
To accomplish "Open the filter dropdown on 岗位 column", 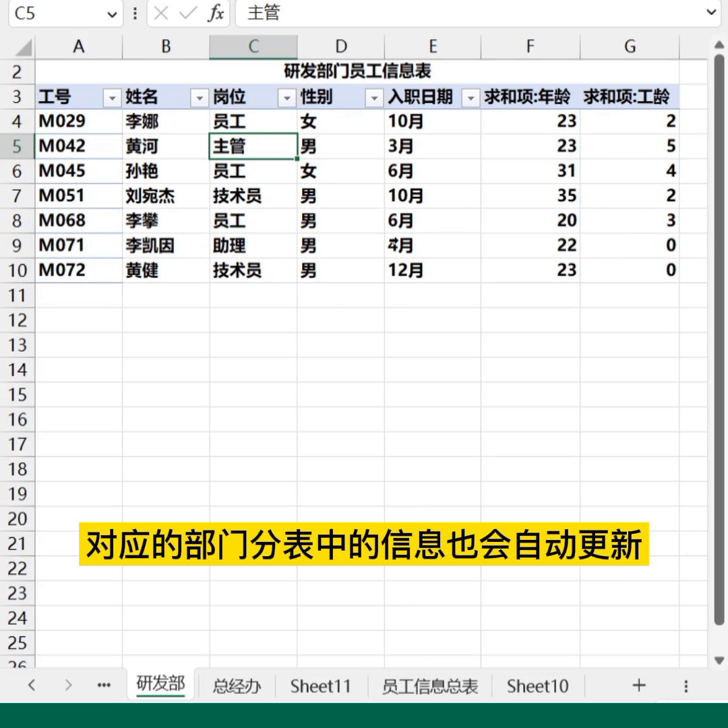I will click(286, 97).
